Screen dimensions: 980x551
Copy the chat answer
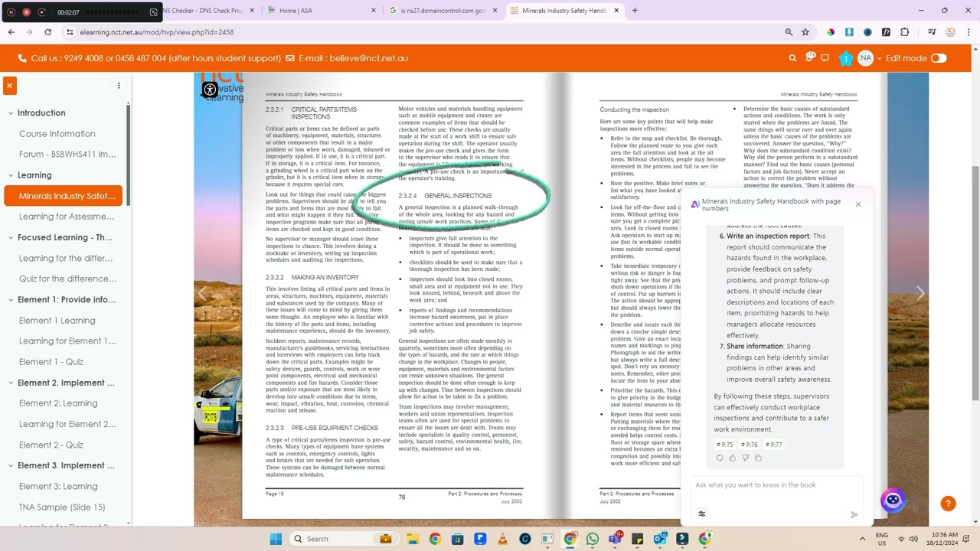tap(758, 458)
